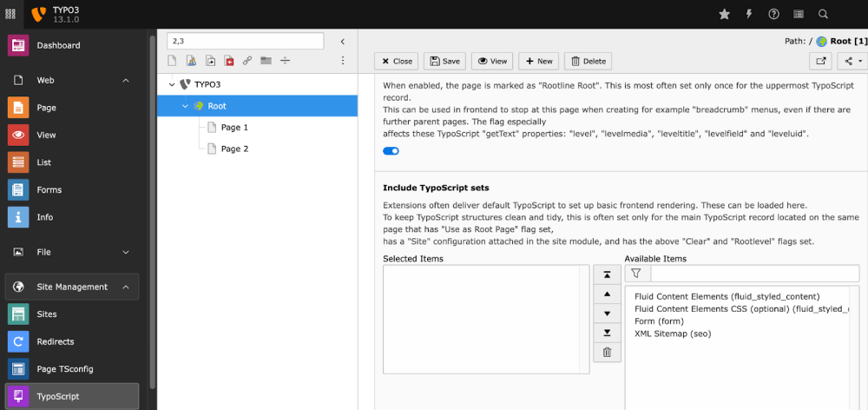This screenshot has width=868, height=410.
Task: Select the folder page type icon
Action: point(266,61)
